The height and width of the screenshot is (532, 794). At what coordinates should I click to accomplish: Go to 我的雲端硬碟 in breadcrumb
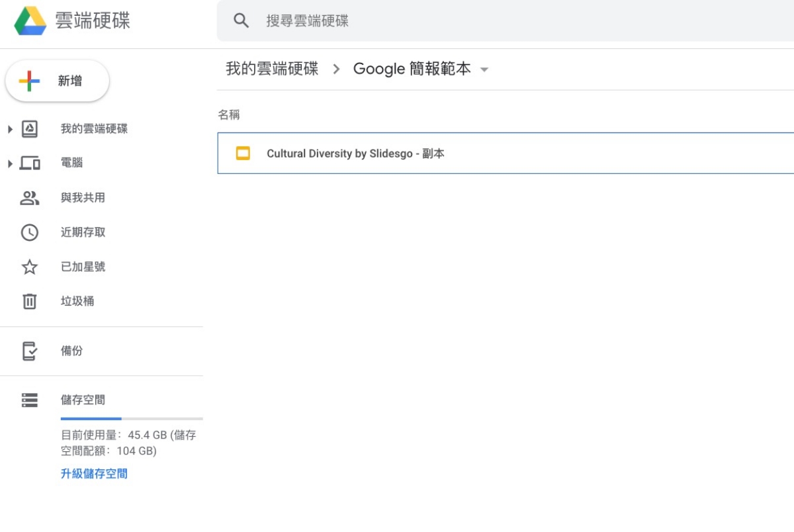coord(272,69)
